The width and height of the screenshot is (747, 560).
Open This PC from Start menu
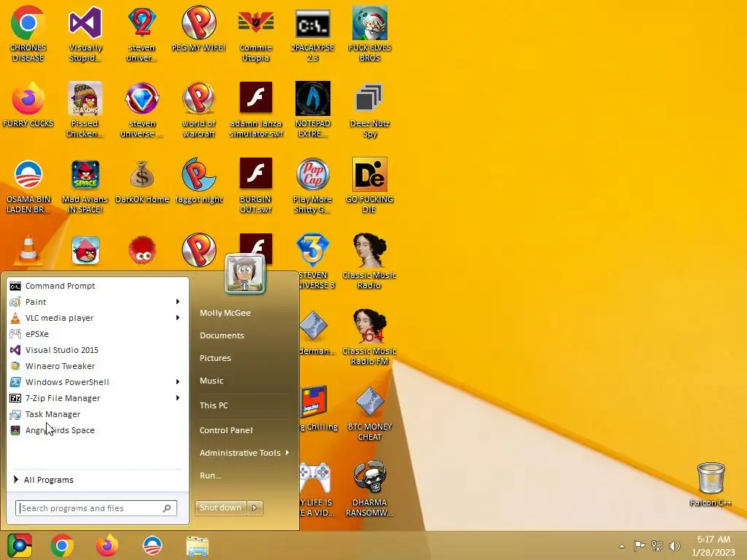tap(214, 405)
